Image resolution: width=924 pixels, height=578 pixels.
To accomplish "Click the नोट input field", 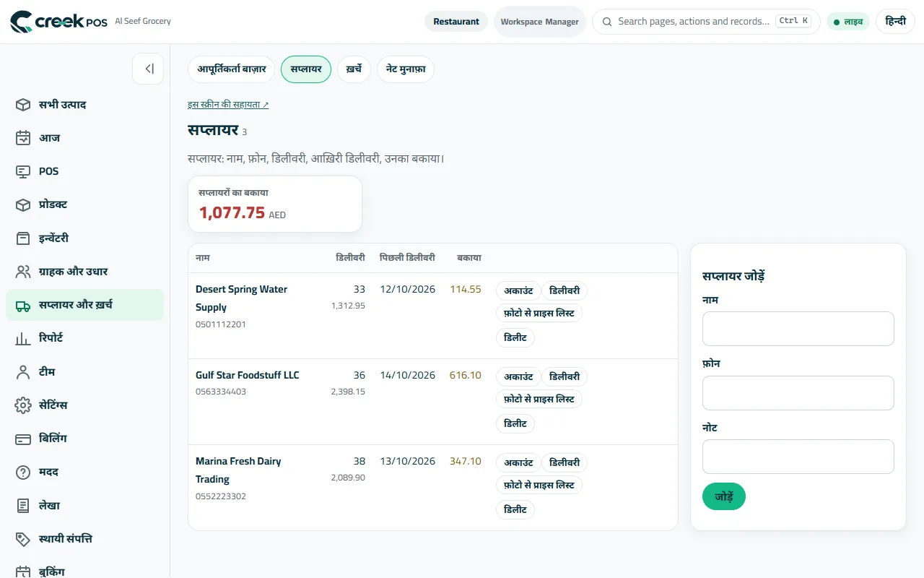I will 798,457.
